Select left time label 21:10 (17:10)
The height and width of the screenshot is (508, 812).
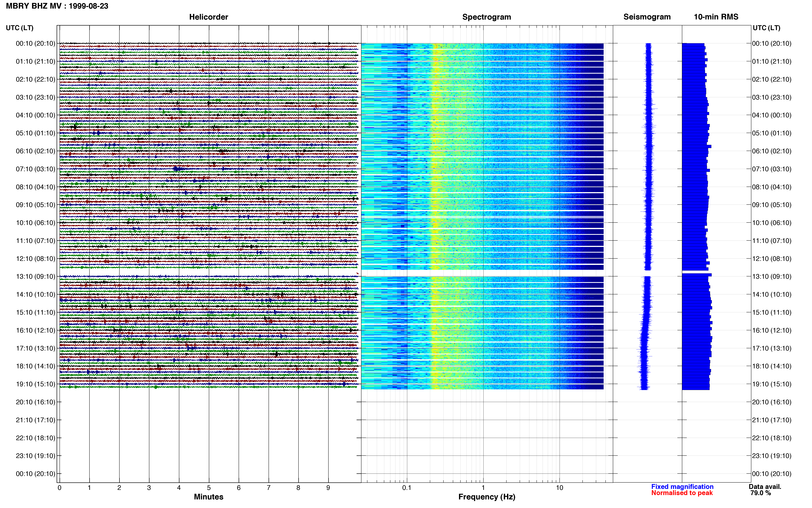click(36, 420)
